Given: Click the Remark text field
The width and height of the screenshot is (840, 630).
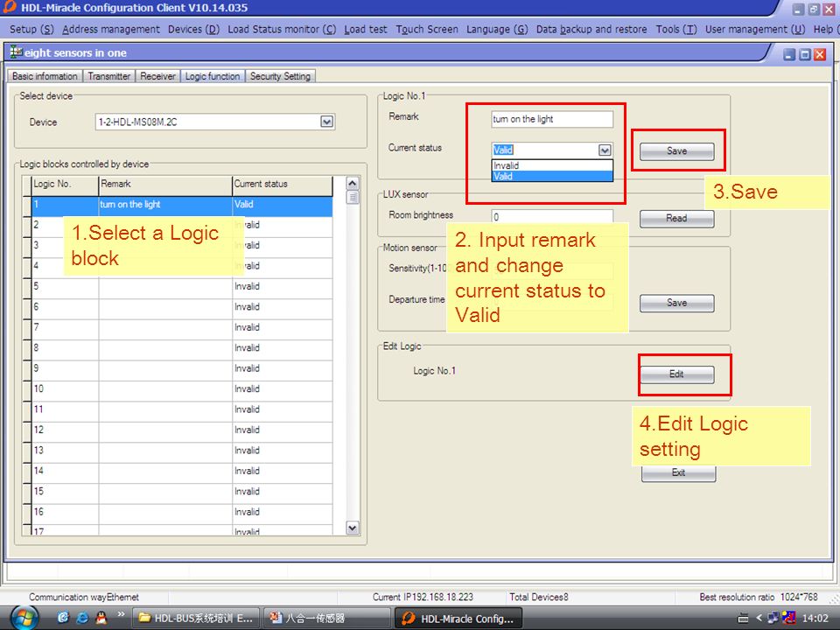Looking at the screenshot, I should (552, 119).
